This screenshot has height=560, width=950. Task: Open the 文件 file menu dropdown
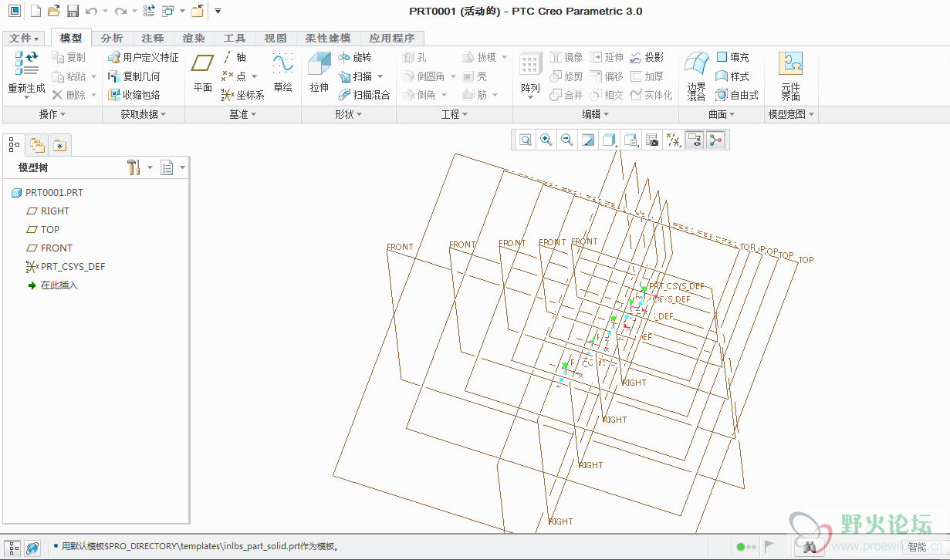25,38
